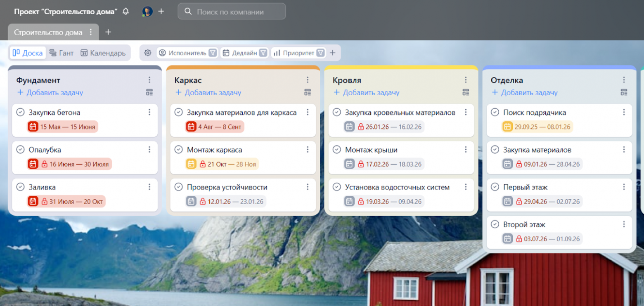Mark the "Заливка" task as complete
Viewport: 644px width, 306px height.
[x=21, y=187]
